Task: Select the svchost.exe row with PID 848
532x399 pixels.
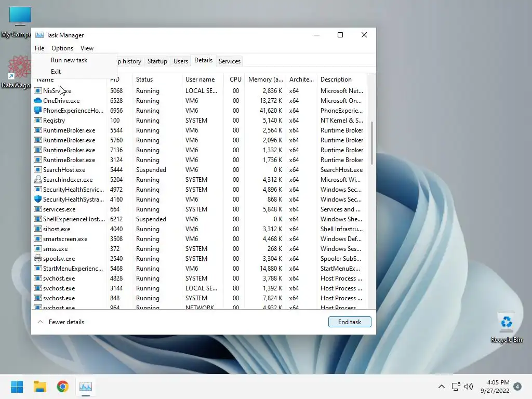Action: coord(199,298)
